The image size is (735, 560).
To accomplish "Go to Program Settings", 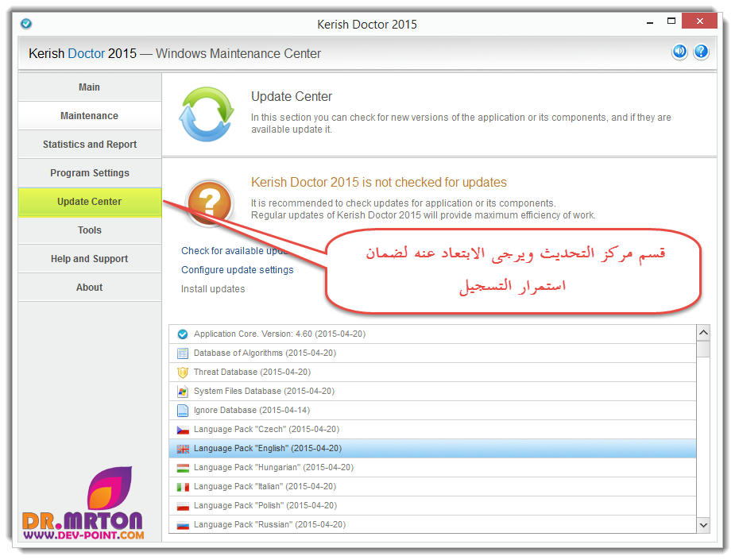I will click(x=90, y=173).
